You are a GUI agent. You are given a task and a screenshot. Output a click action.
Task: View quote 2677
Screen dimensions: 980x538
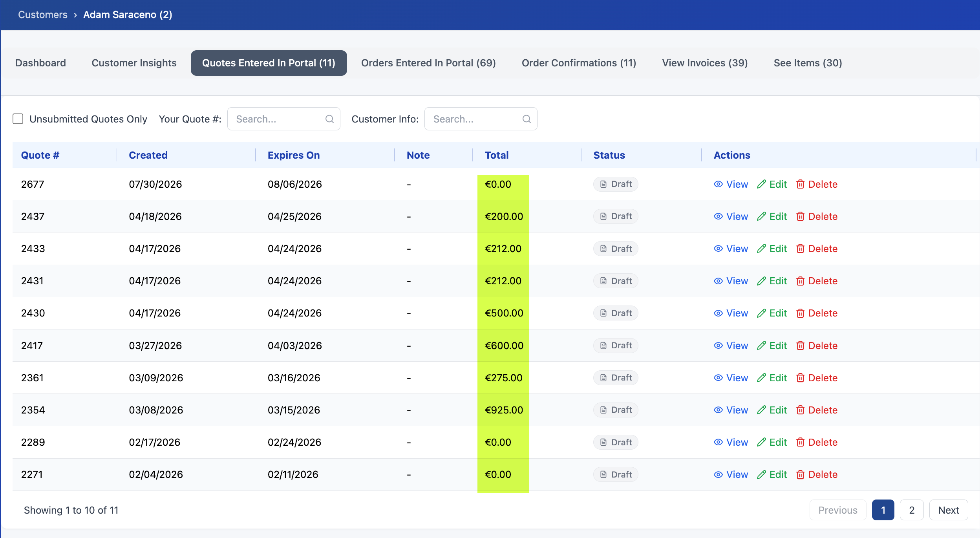(731, 184)
